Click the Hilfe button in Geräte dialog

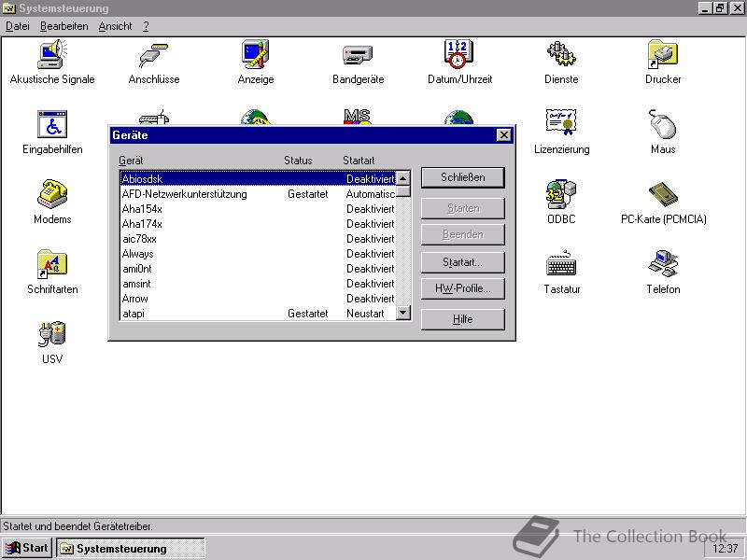462,319
